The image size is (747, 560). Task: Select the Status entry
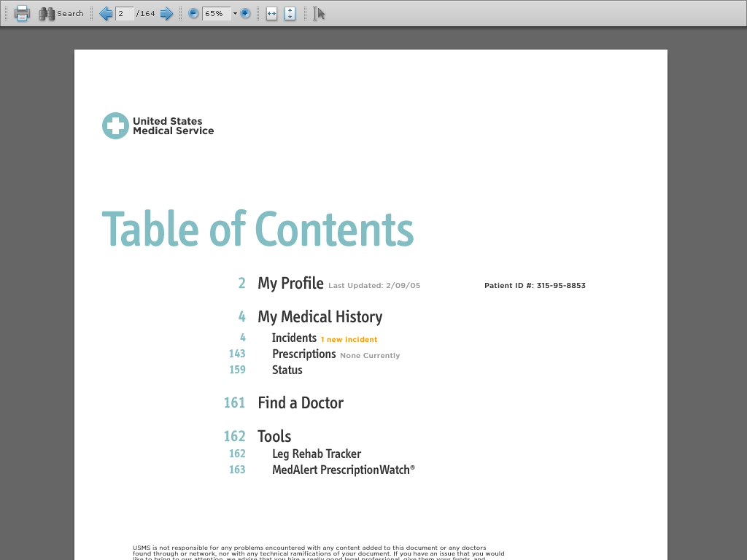287,370
